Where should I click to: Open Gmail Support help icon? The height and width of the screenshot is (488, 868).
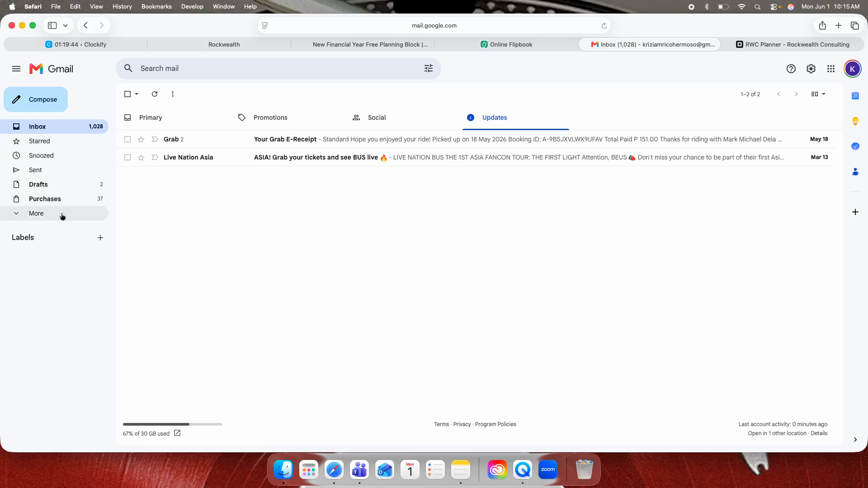[x=791, y=69]
